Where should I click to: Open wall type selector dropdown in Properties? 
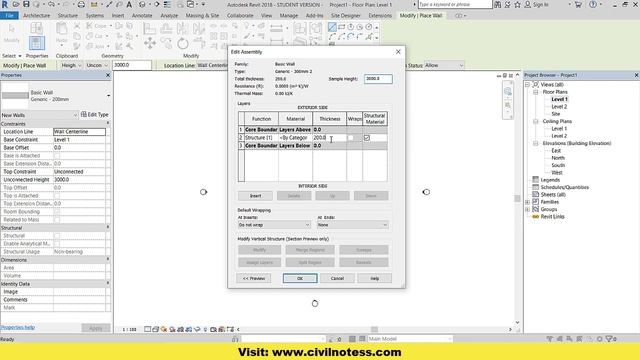pos(108,96)
